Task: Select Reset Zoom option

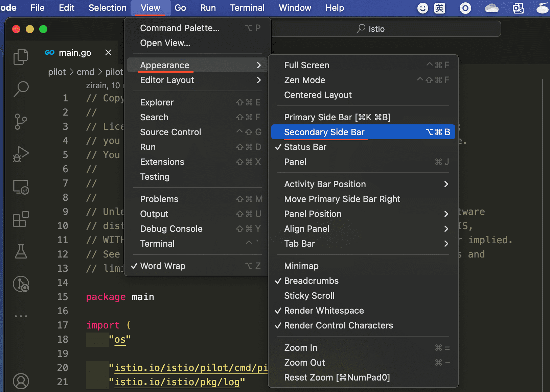Action: pyautogui.click(x=363, y=377)
